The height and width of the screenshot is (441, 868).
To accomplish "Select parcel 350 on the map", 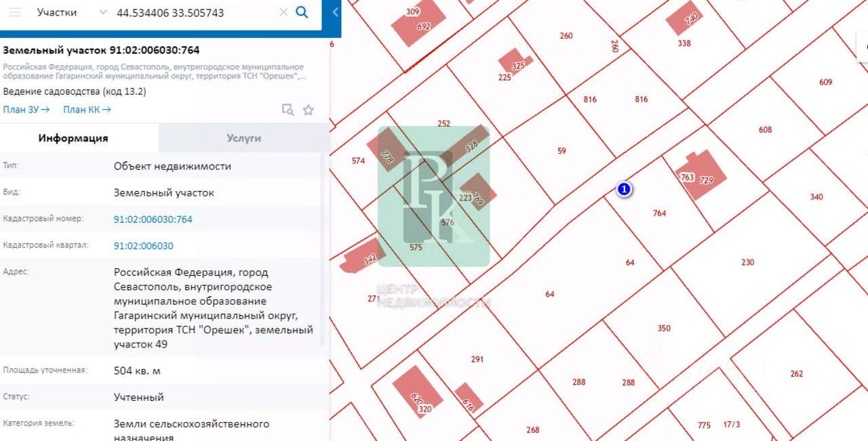I will click(x=664, y=329).
